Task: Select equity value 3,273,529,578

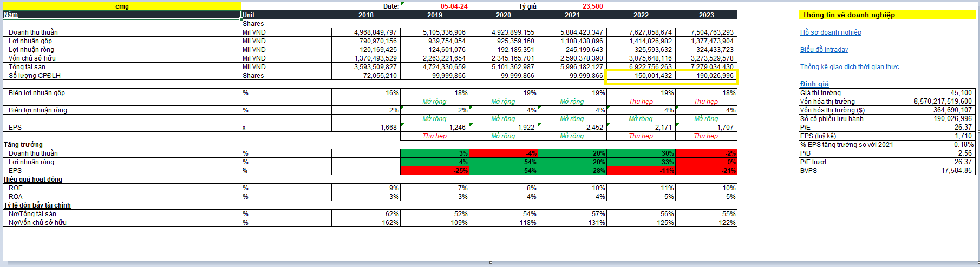Action: point(706,58)
